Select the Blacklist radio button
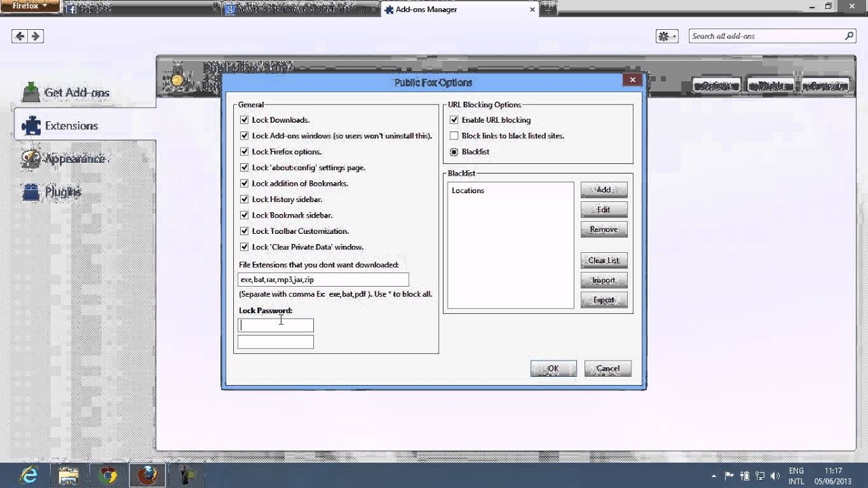This screenshot has width=868, height=488. coord(454,152)
